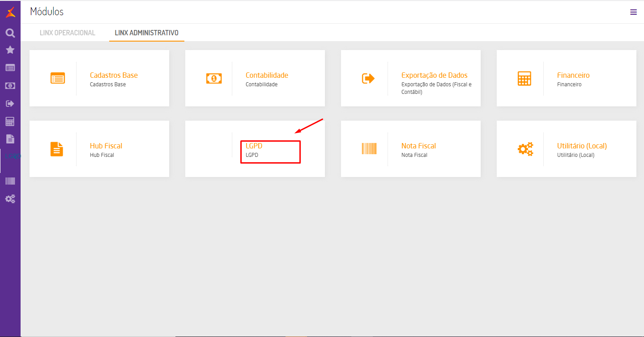Select the sidebar Utilitário gears icon
The height and width of the screenshot is (337, 644).
coord(10,199)
